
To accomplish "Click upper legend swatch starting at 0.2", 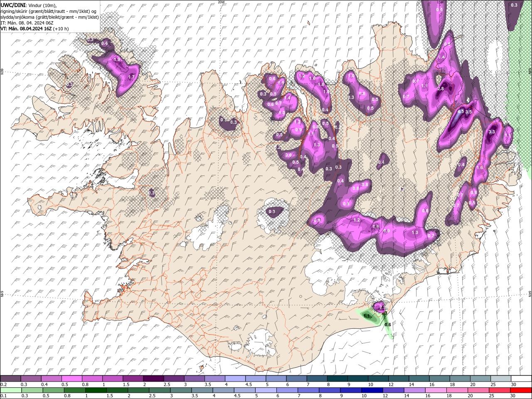I will click(11, 379).
